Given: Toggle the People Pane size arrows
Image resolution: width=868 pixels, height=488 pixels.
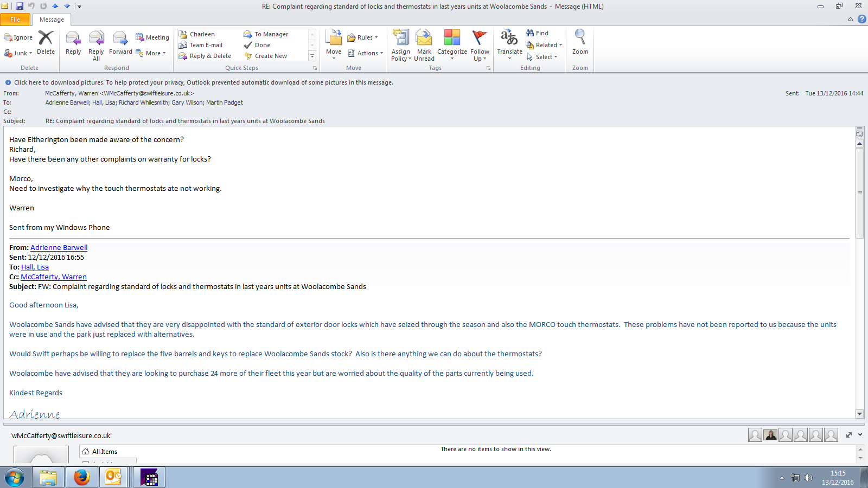Looking at the screenshot, I should pos(849,435).
